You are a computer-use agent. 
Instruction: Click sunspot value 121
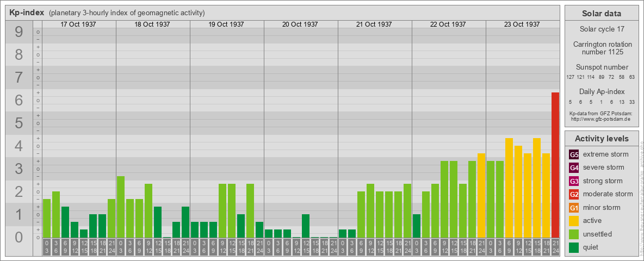tap(581, 77)
